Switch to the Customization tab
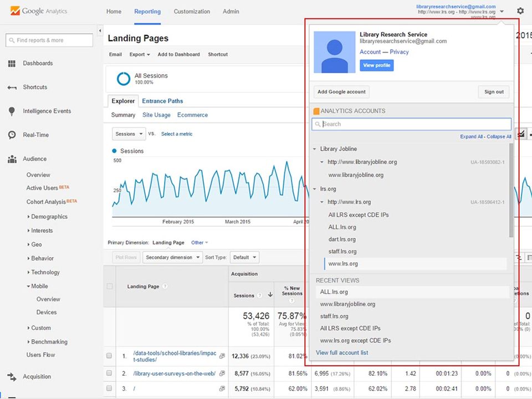The image size is (532, 399). (192, 12)
